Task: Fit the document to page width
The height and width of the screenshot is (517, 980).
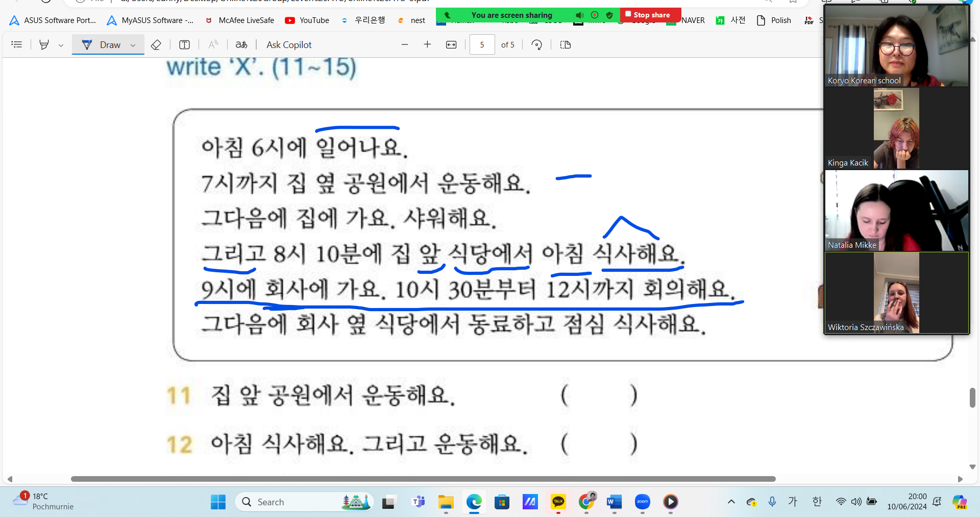Action: pos(452,44)
